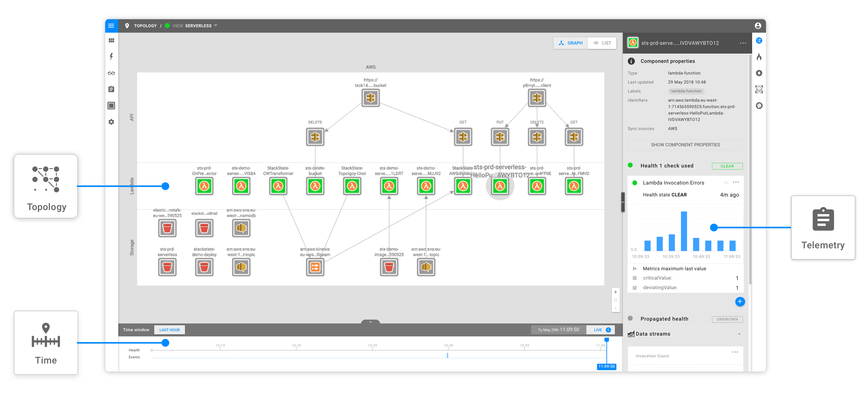Select the p8rnyt...client API root node
Viewport: 868px width, 399px height.
pos(537,98)
